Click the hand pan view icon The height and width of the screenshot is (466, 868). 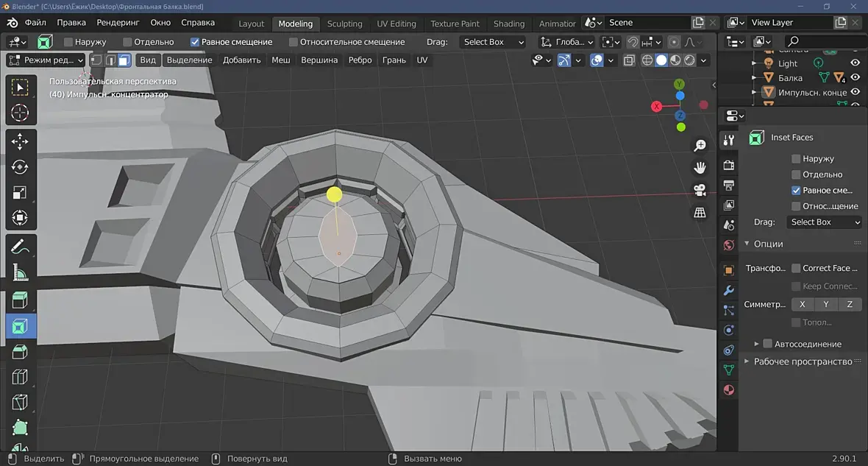coord(700,167)
